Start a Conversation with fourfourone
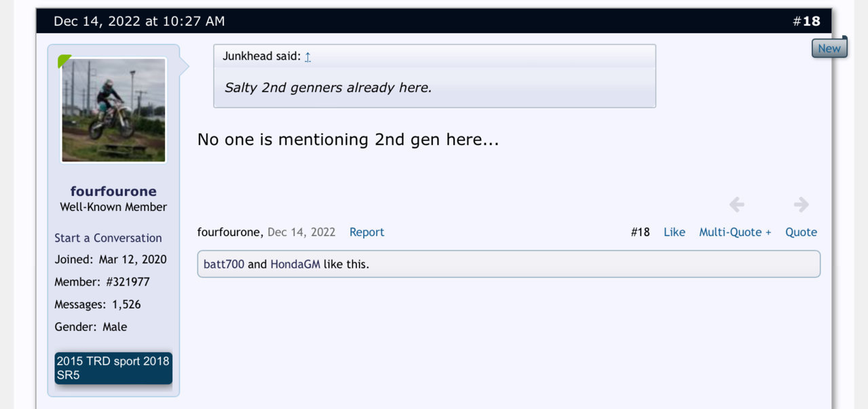The height and width of the screenshot is (409, 868). 108,238
